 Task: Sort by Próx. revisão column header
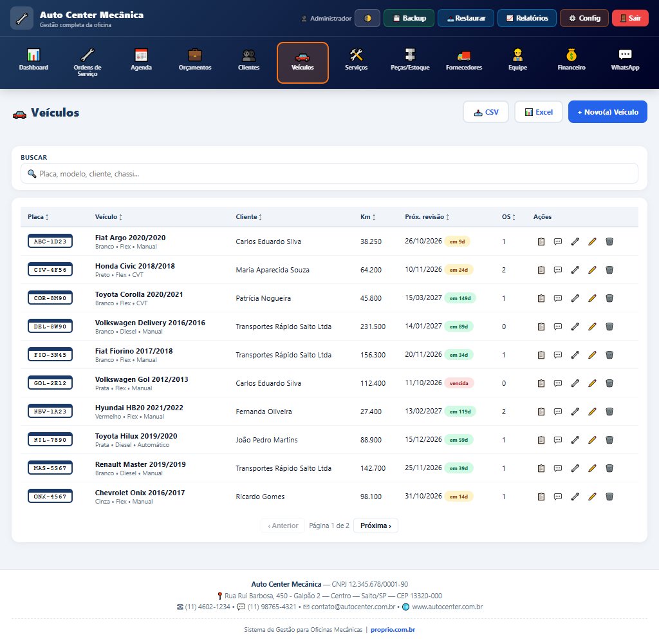(427, 217)
